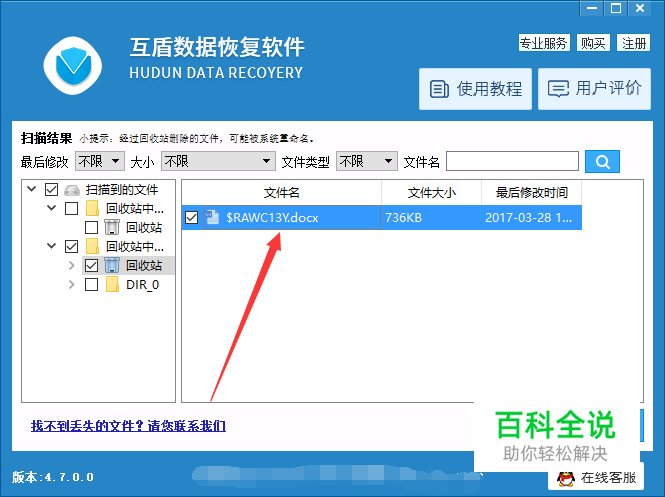
Task: Toggle the 扫描到的文件 root checkbox
Action: click(x=51, y=190)
